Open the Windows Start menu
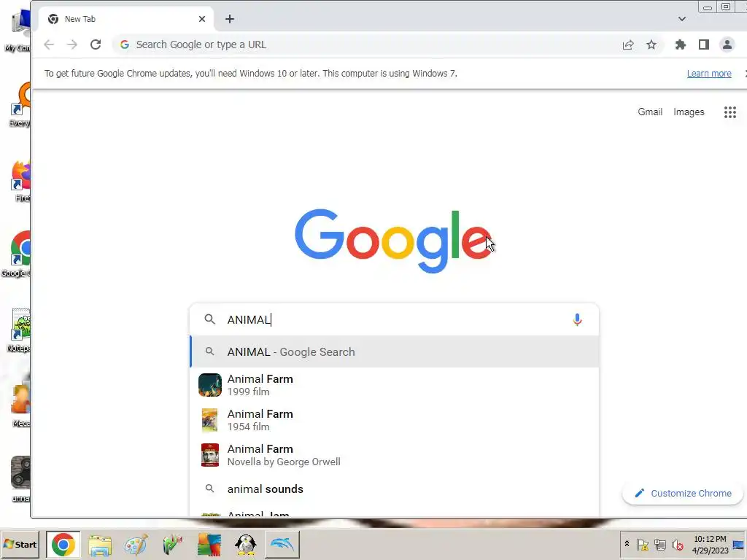Image resolution: width=747 pixels, height=560 pixels. tap(20, 544)
